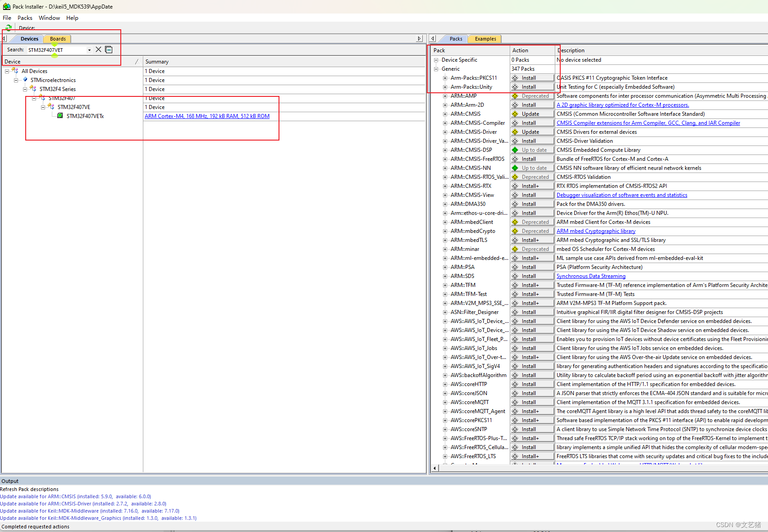Click install diamond icon for ARM::SDS
Screen dimensions: 768x532
click(x=515, y=276)
